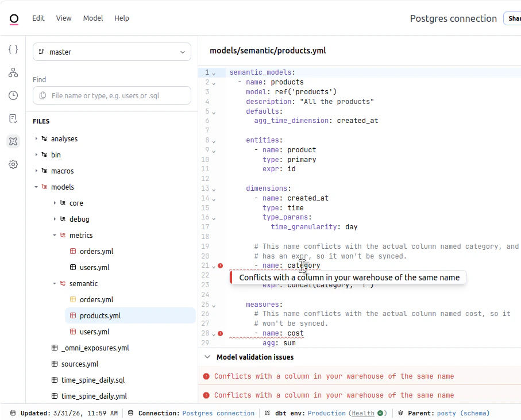
Task: Click red icon of metrics orders.yml
Action: [x=73, y=251]
